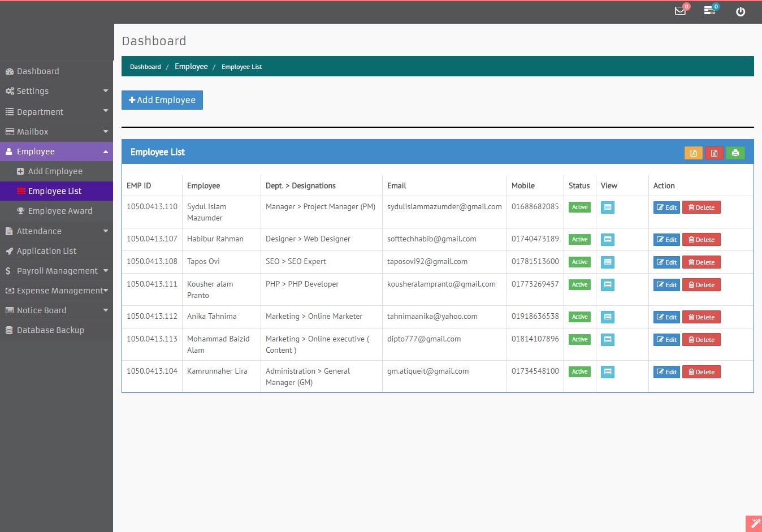Click the EMP ID column header
Viewport: 762px width, 532px height.
coord(139,185)
